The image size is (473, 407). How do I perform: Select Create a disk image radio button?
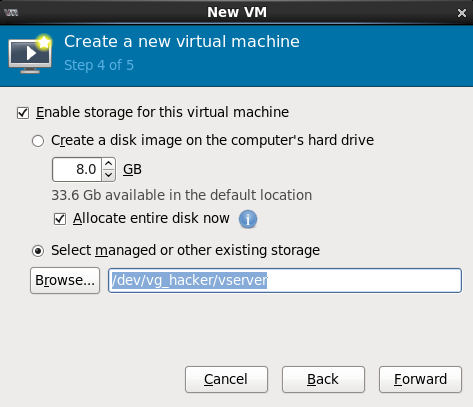38,141
